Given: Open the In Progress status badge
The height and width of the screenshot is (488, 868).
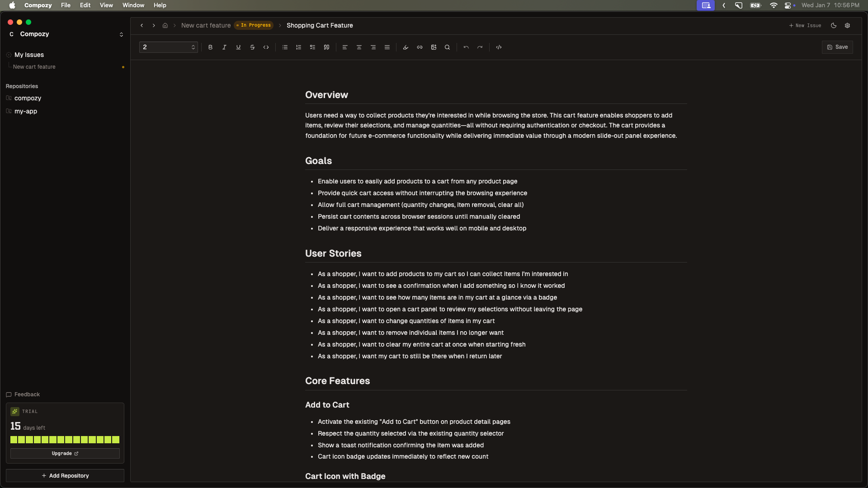Looking at the screenshot, I should click(x=254, y=25).
